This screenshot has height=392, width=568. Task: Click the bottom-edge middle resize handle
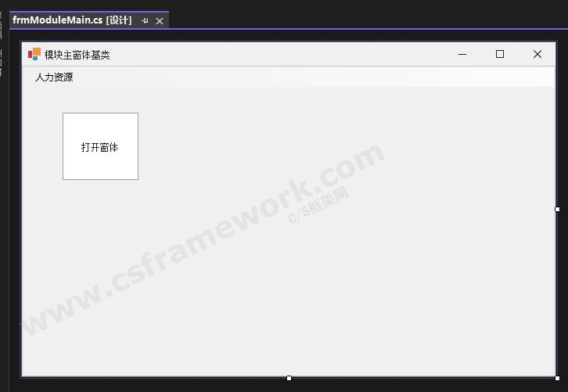coord(289,378)
